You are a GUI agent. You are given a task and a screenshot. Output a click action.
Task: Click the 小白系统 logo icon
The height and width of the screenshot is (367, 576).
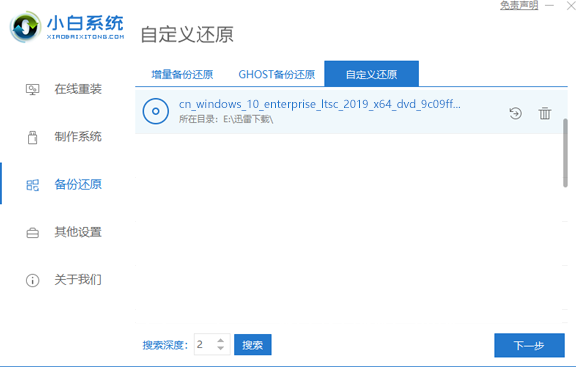tap(25, 27)
